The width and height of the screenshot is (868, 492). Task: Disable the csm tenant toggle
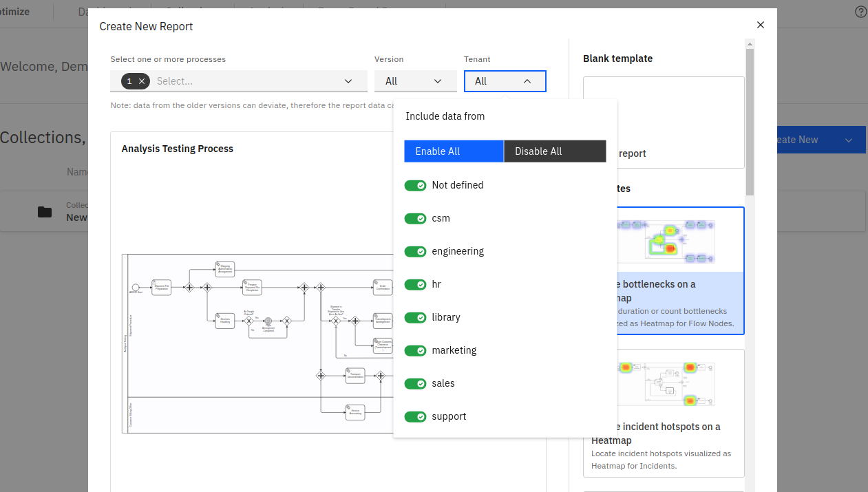click(415, 219)
